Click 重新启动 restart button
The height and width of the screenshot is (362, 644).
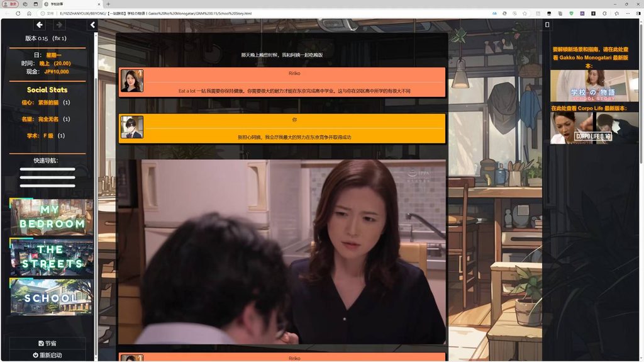pyautogui.click(x=47, y=355)
